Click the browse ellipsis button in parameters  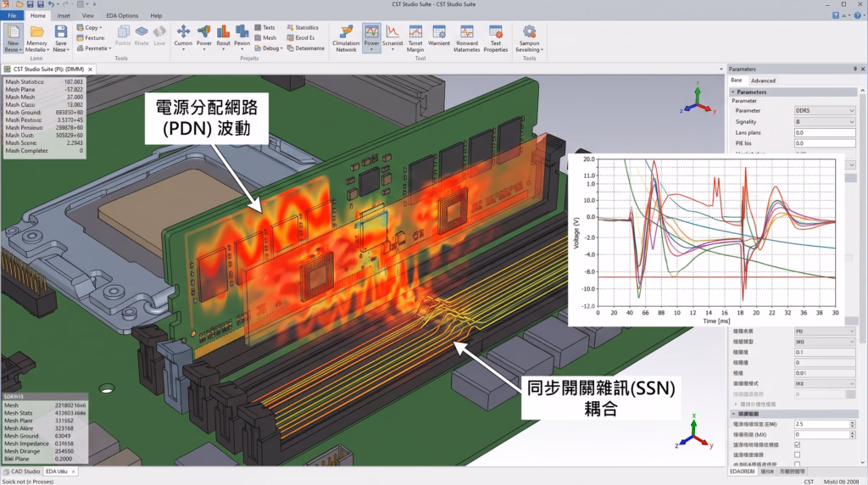tap(851, 393)
